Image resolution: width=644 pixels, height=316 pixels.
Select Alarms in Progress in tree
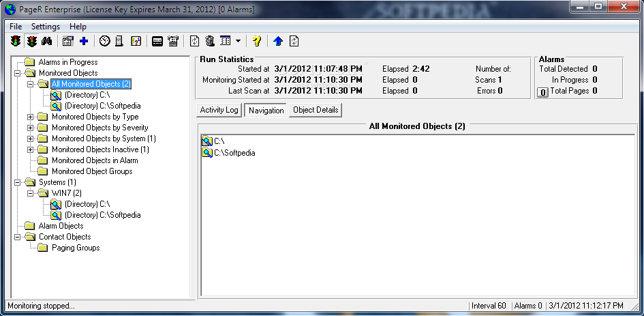coord(68,62)
